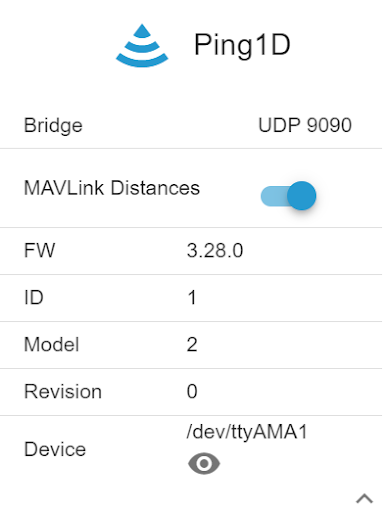Click the FW row label
The width and height of the screenshot is (388, 512).
[x=39, y=250]
